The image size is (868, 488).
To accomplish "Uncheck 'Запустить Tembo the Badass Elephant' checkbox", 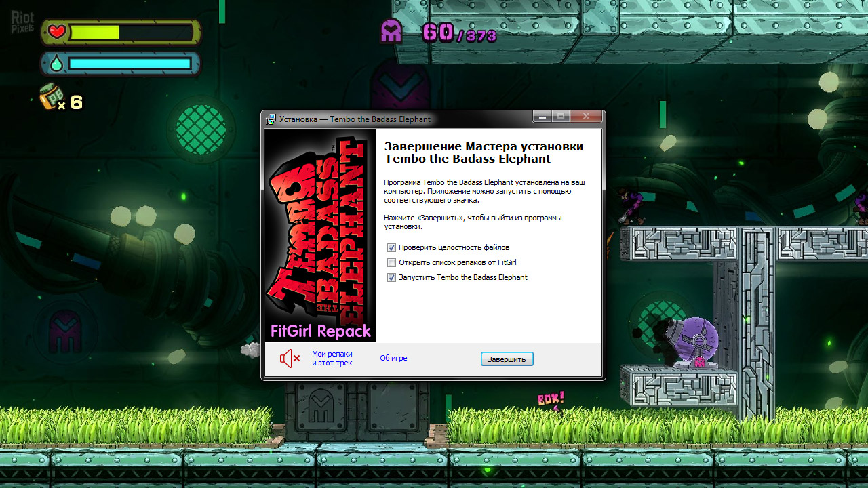I will coord(391,277).
